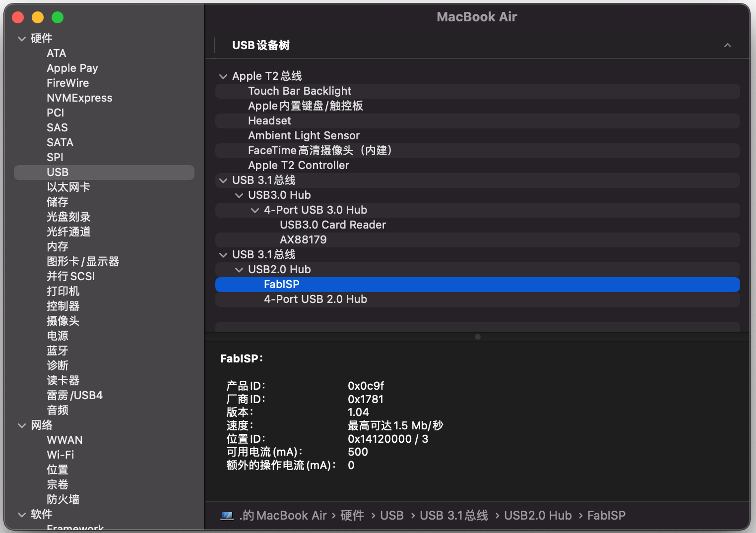Collapse the Apple T2总线 tree node
The image size is (756, 533).
223,76
